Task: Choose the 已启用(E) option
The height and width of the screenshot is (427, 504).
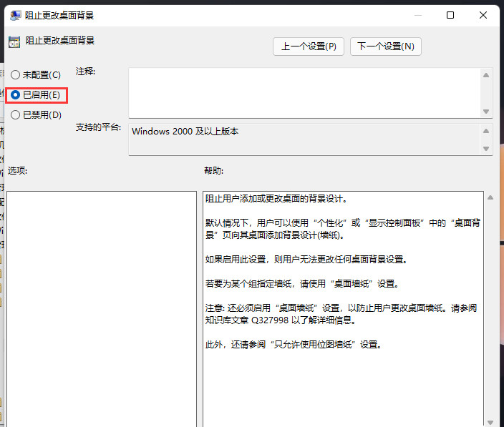Action: 16,94
